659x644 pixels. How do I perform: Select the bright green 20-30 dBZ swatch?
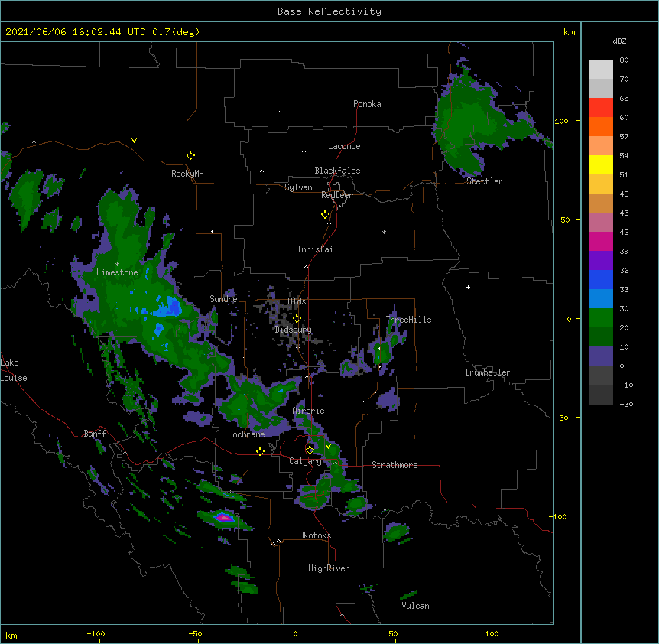tap(601, 318)
